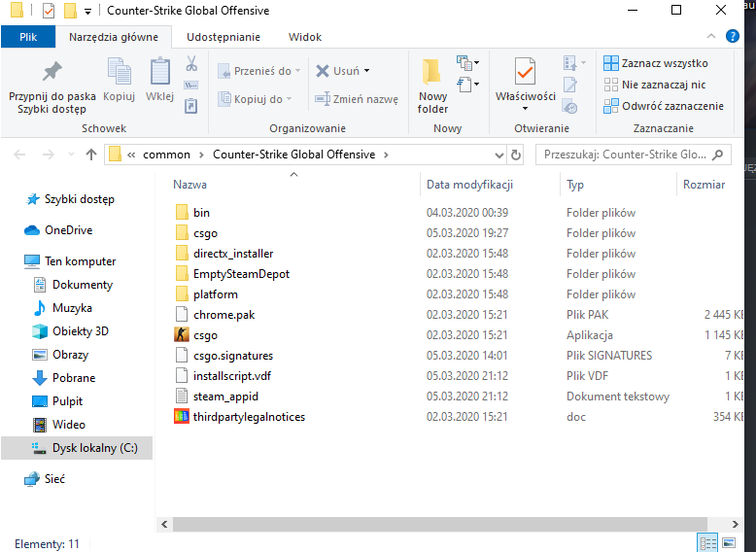Sort by the Nazwa column header
The width and height of the screenshot is (756, 552).
click(189, 185)
